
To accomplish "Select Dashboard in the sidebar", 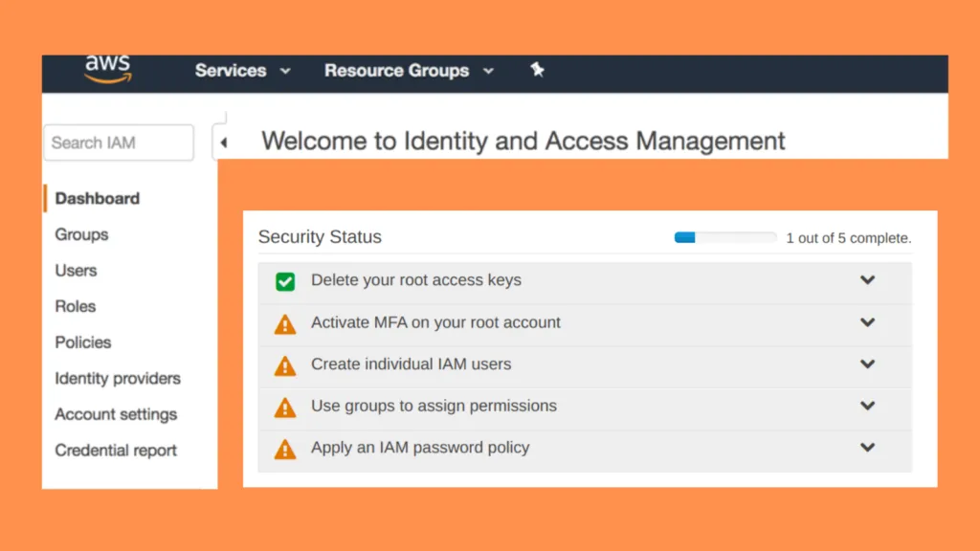I will click(x=97, y=198).
